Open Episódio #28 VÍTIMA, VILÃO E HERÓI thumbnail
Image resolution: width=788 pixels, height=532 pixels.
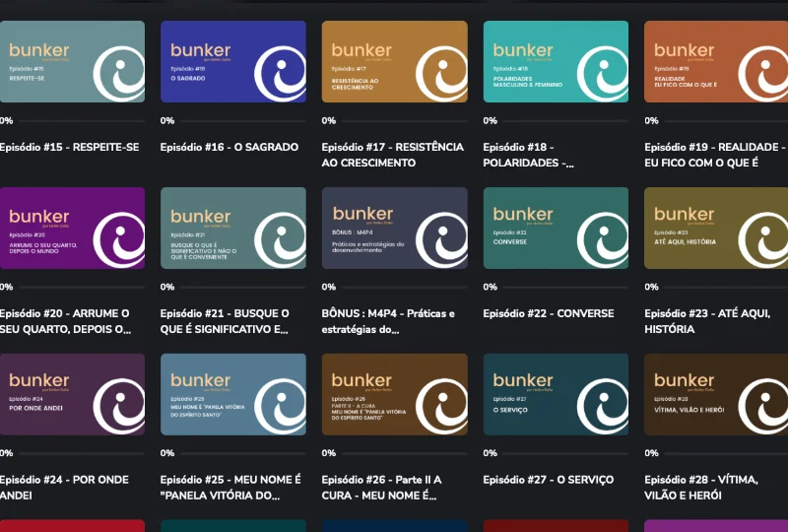[x=714, y=394]
